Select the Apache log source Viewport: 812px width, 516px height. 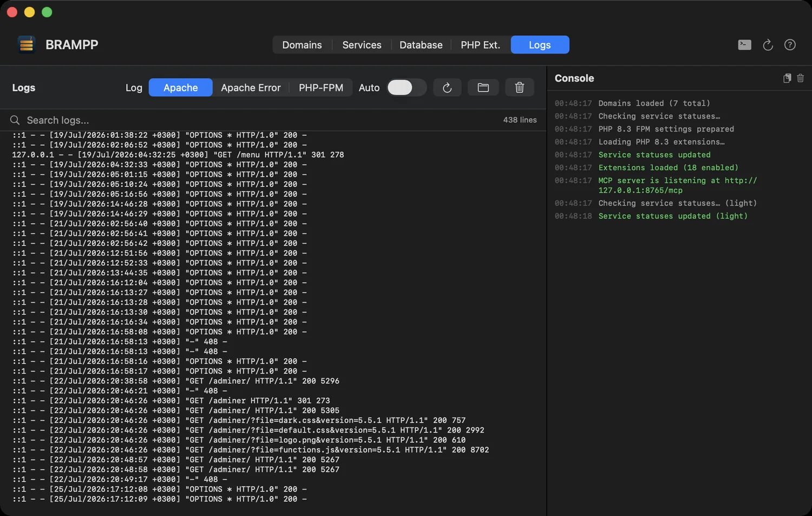pyautogui.click(x=181, y=88)
